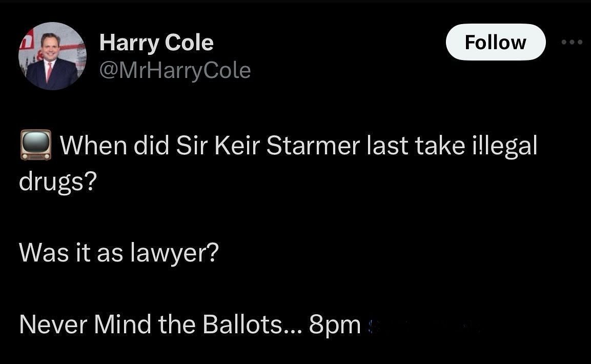Open the Harry Cole display name link

pos(156,43)
